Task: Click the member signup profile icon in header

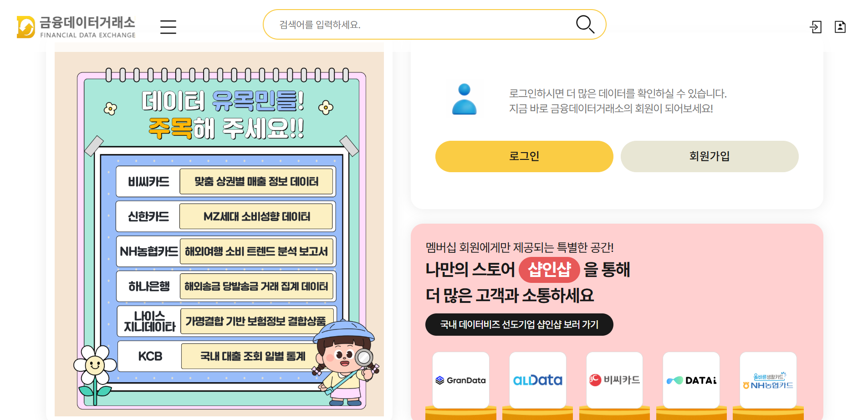Action: (x=840, y=27)
